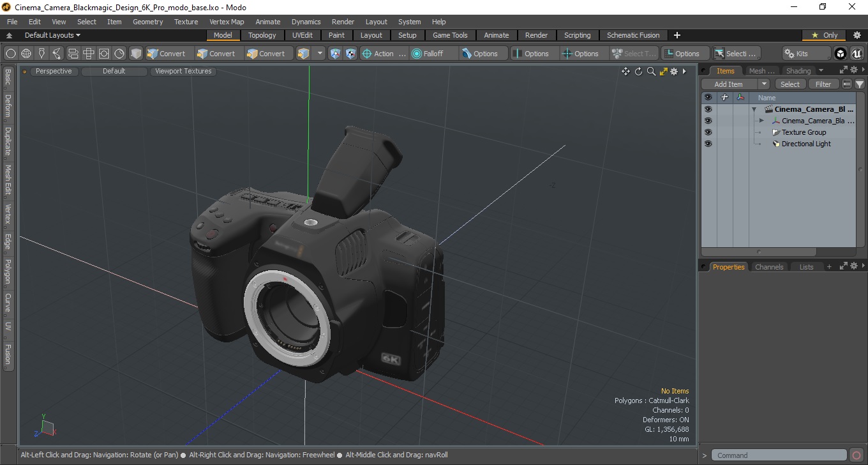Click the Unreal Engine icon
Screen dimensions: 868x465
click(857, 54)
